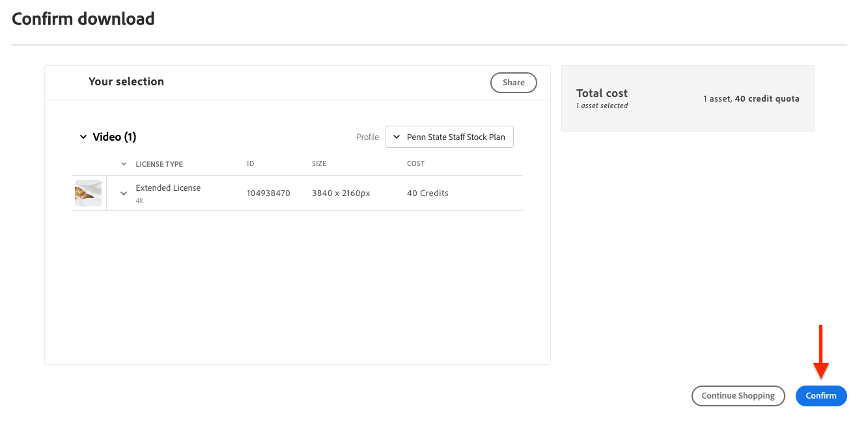Click the 1 asset selected text
The height and width of the screenshot is (422, 868).
point(602,105)
